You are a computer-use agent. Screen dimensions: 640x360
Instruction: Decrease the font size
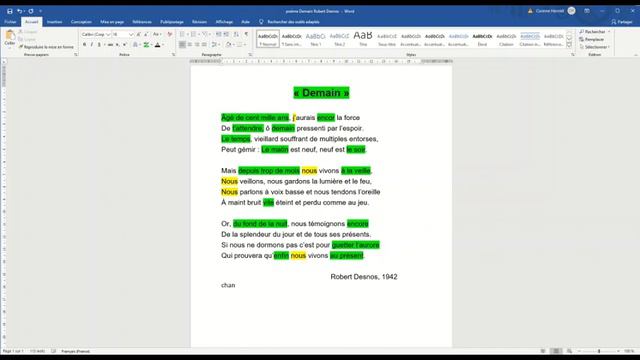146,34
